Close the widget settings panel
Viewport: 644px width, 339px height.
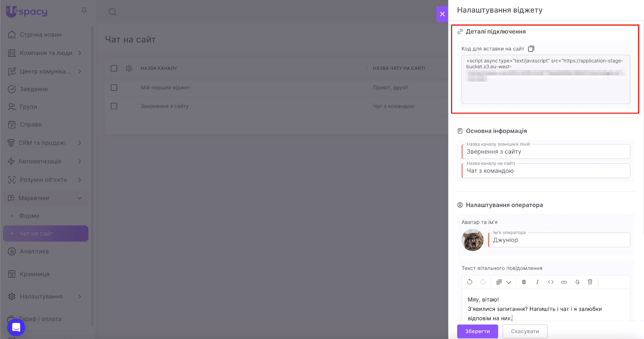pos(442,14)
